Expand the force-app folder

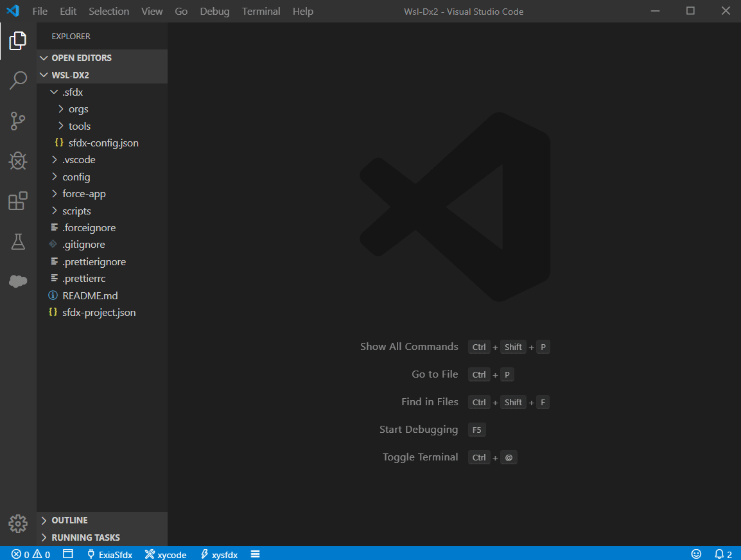pos(102,194)
